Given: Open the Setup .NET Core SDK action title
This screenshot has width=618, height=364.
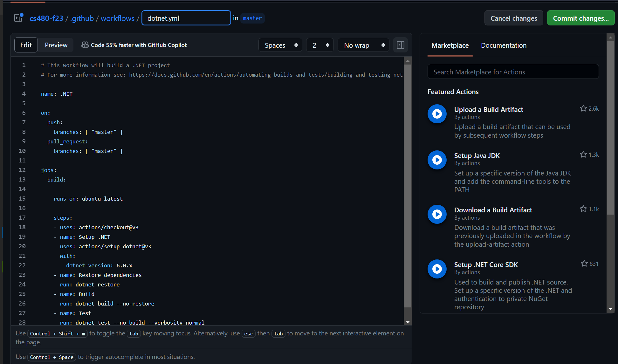Looking at the screenshot, I should coord(486,264).
